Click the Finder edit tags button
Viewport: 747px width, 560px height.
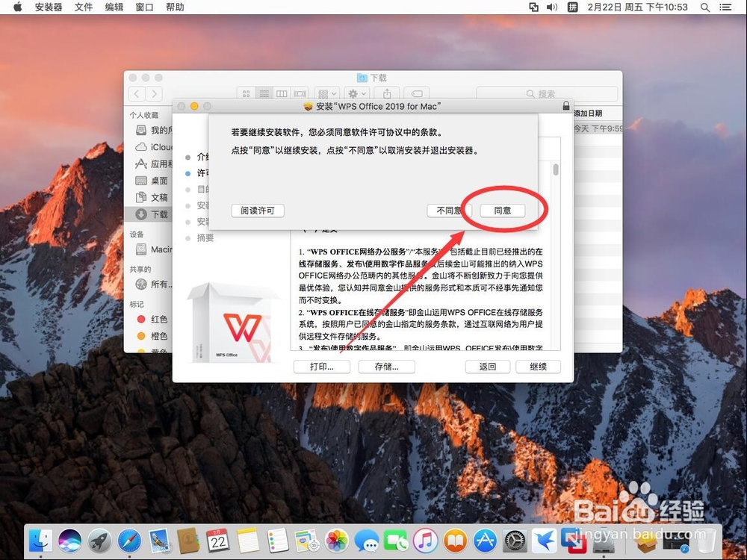pyautogui.click(x=416, y=94)
